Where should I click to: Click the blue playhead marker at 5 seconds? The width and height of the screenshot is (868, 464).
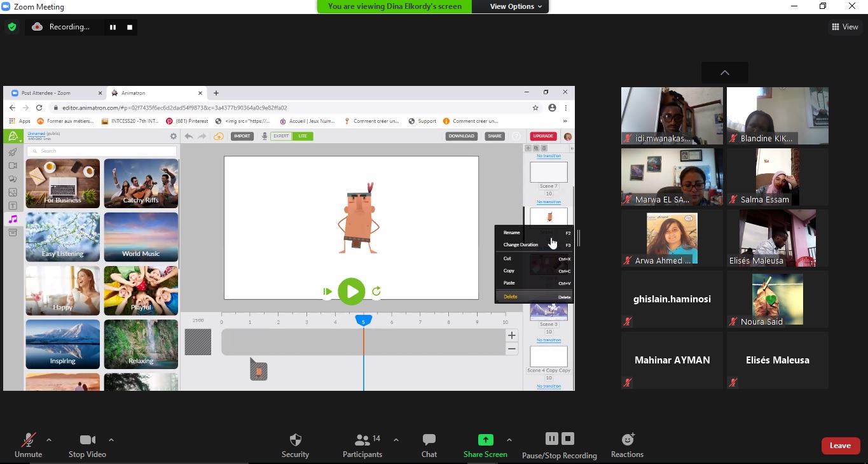point(363,321)
